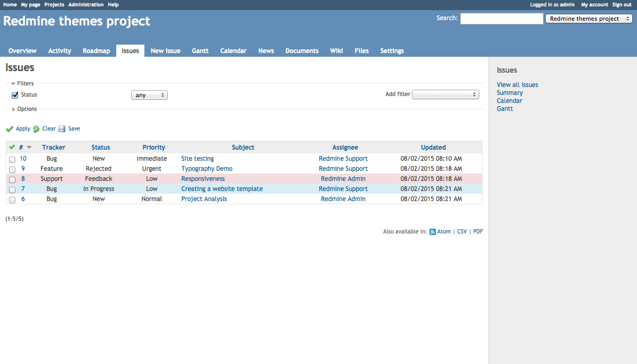Click the green check-all icon in table header
This screenshot has height=364, width=637.
pos(12,147)
